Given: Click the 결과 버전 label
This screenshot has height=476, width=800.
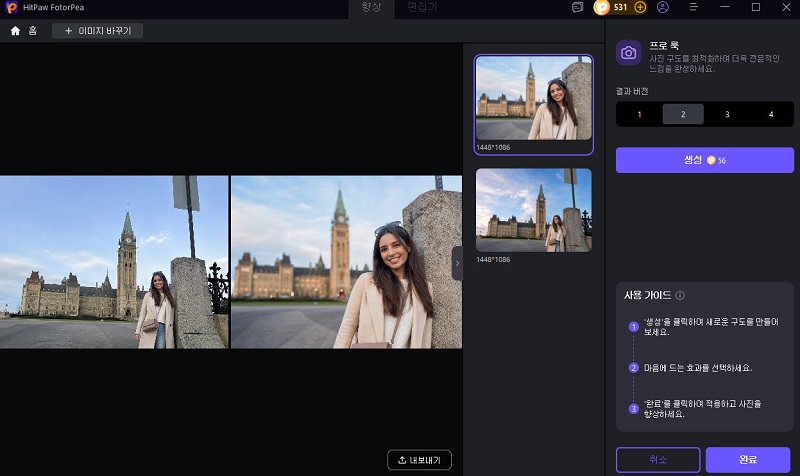Looking at the screenshot, I should (x=632, y=91).
